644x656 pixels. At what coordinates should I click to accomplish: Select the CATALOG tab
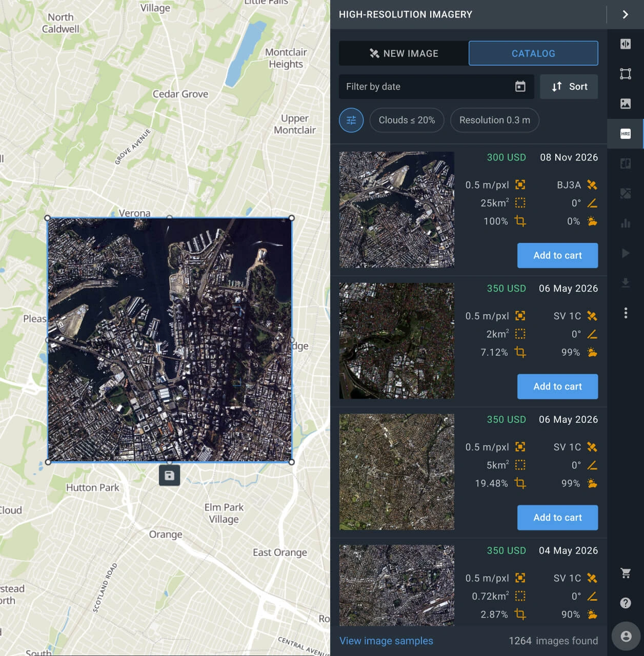533,53
